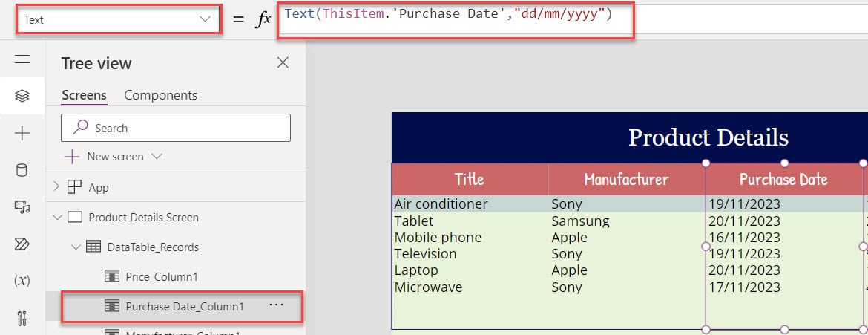Screen dimensions: 868x335
Task: Click the 16/11/2023 date cell
Action: pyautogui.click(x=744, y=238)
